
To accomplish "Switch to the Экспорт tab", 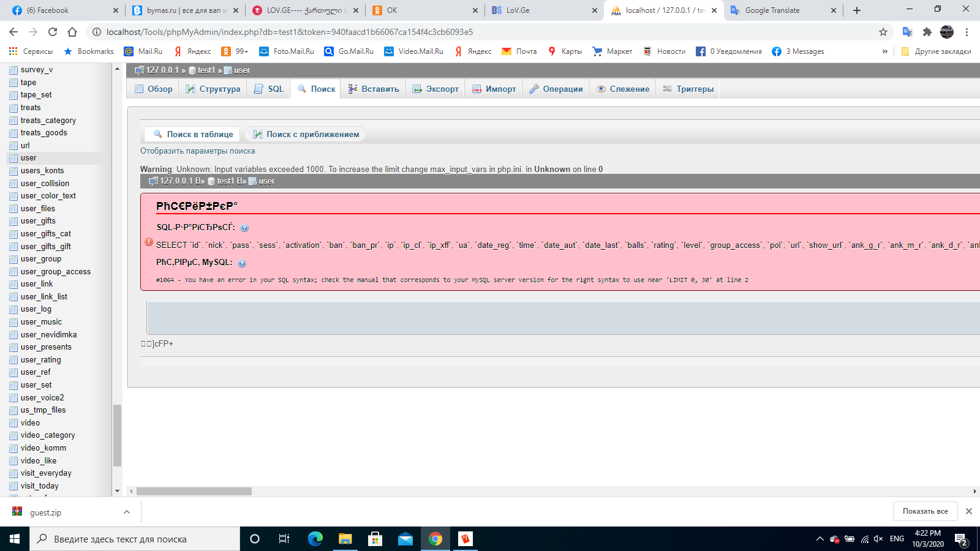I will pos(435,89).
